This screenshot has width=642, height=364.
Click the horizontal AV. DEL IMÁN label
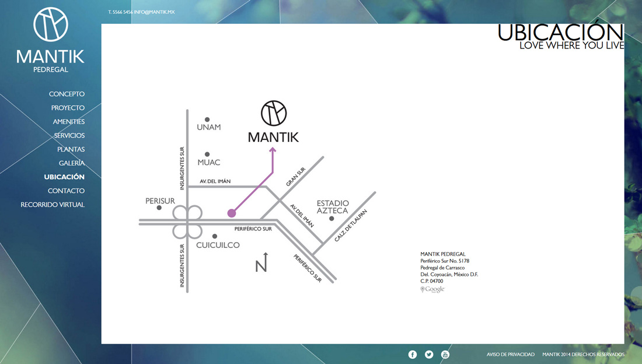pyautogui.click(x=215, y=181)
